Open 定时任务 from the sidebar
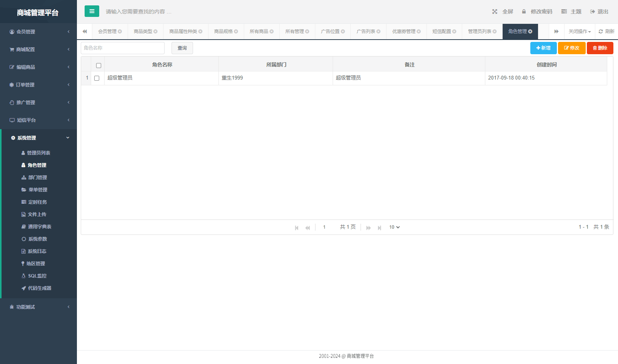 [37, 202]
